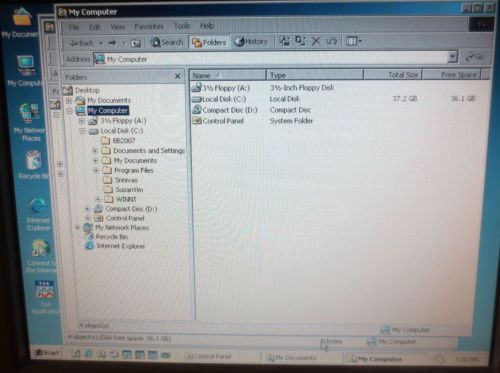Collapse the Local Disk (C:) tree node

(x=82, y=131)
